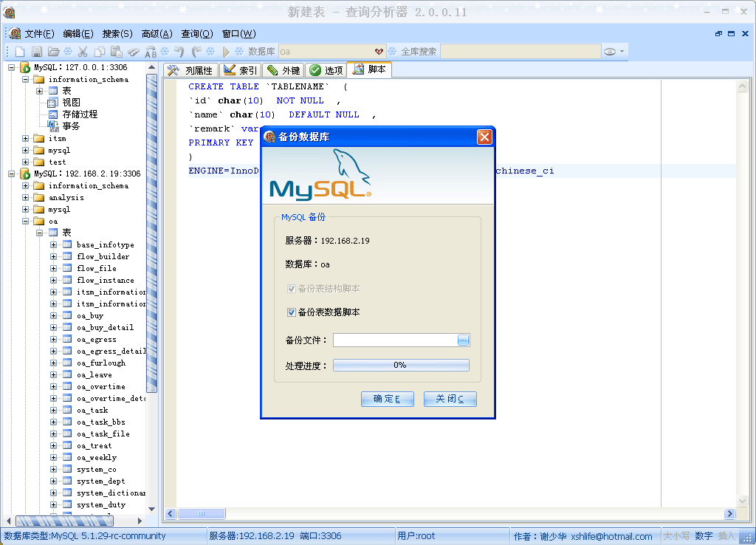Click the 存储过程 stored procedure icon
Screen dimensions: 756x545
tap(53, 114)
